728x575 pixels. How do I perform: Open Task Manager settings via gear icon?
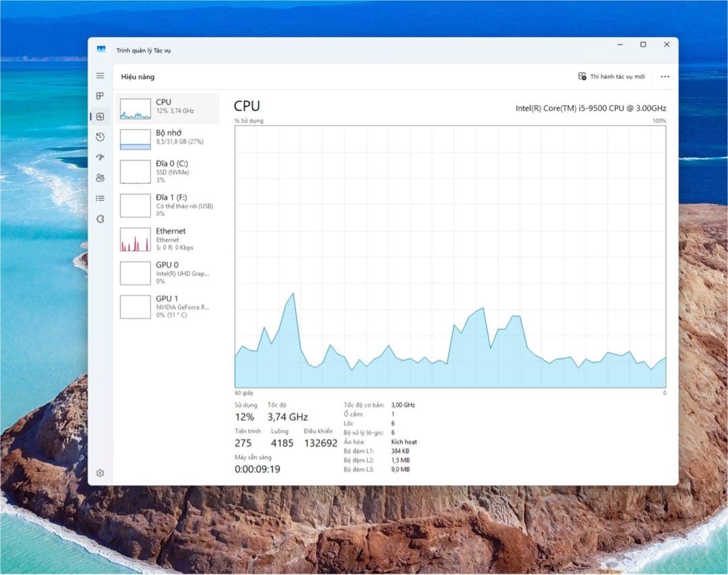point(100,473)
